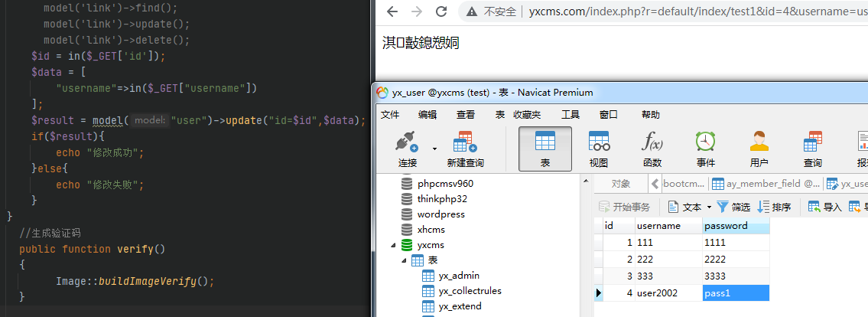Select phpcmsv960 database in tree
This screenshot has width=868, height=317.
click(445, 184)
